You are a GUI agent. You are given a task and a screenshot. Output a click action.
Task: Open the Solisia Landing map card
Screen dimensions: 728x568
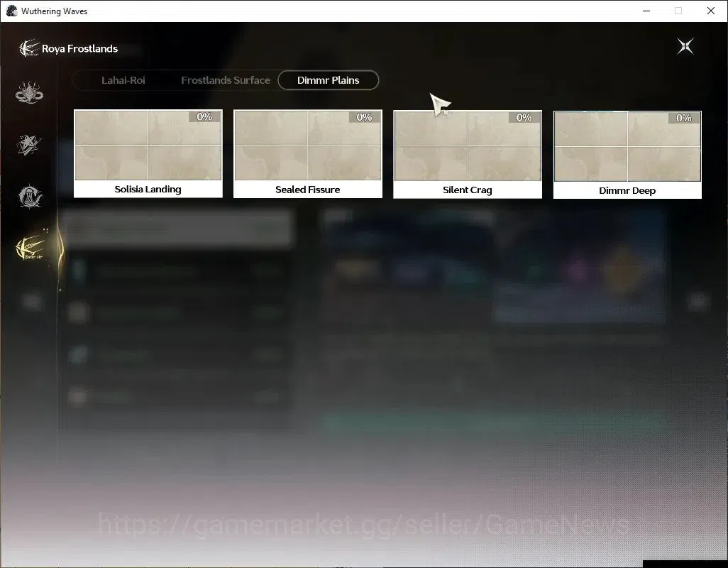(148, 154)
